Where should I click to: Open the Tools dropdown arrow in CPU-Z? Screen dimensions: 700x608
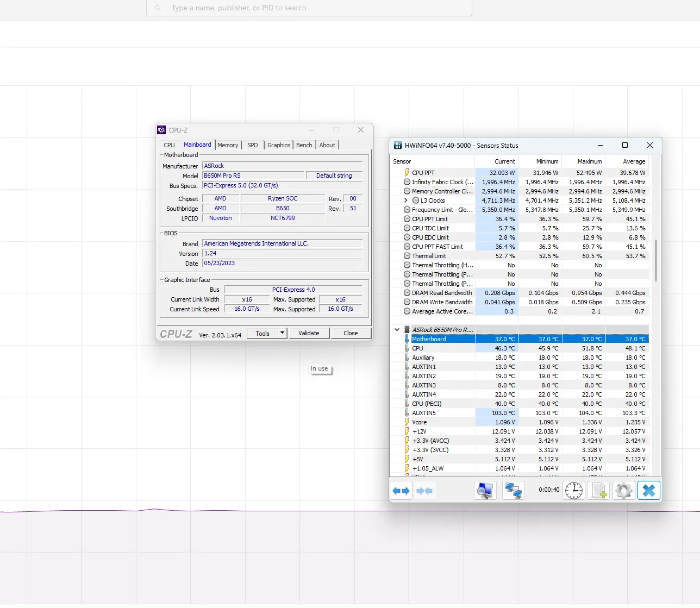point(283,333)
